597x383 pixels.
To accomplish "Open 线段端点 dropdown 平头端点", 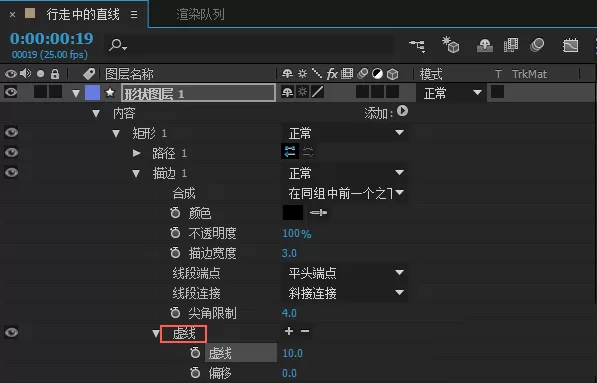I will coord(345,273).
